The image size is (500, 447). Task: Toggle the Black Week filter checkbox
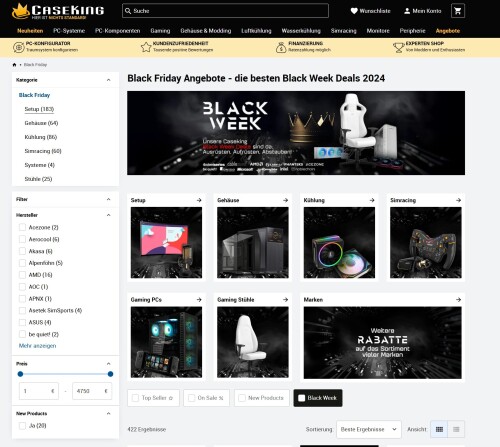pos(302,398)
